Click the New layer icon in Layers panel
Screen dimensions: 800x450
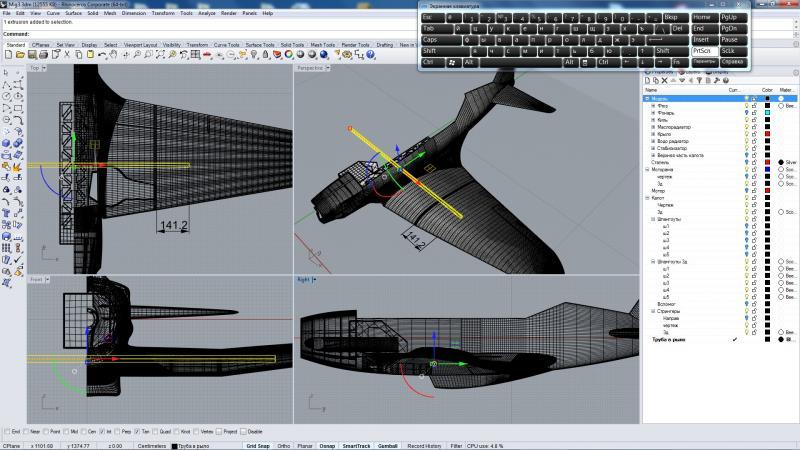[646, 81]
